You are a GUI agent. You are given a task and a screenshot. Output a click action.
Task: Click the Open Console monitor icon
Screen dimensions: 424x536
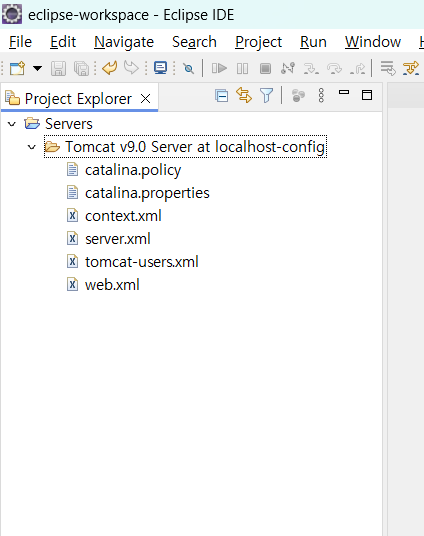(160, 68)
